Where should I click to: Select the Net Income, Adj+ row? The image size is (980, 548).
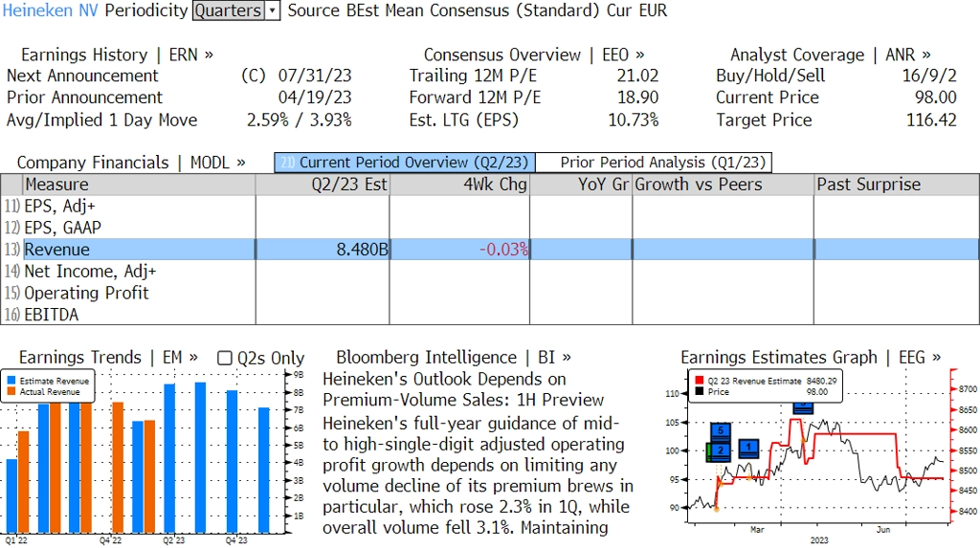(x=489, y=272)
